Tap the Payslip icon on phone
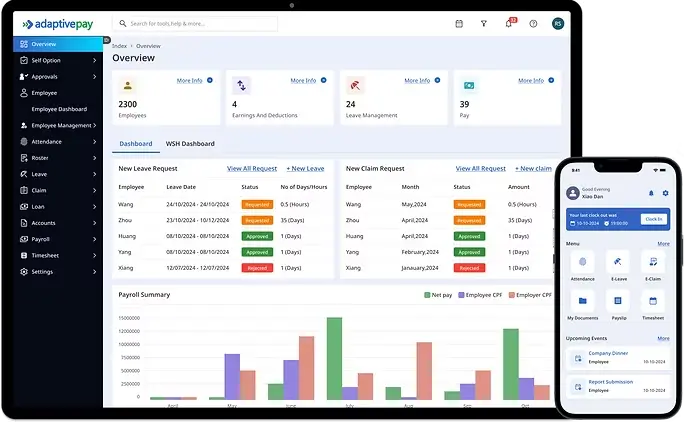 pos(617,300)
